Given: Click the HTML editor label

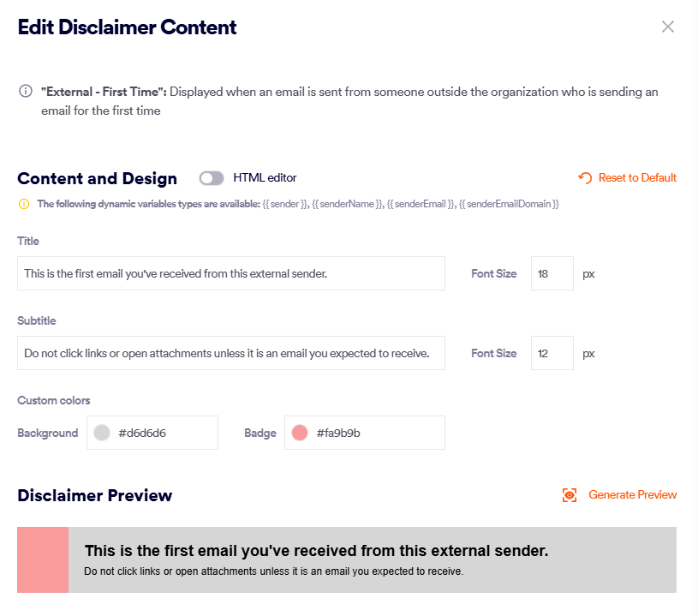Looking at the screenshot, I should pyautogui.click(x=265, y=178).
